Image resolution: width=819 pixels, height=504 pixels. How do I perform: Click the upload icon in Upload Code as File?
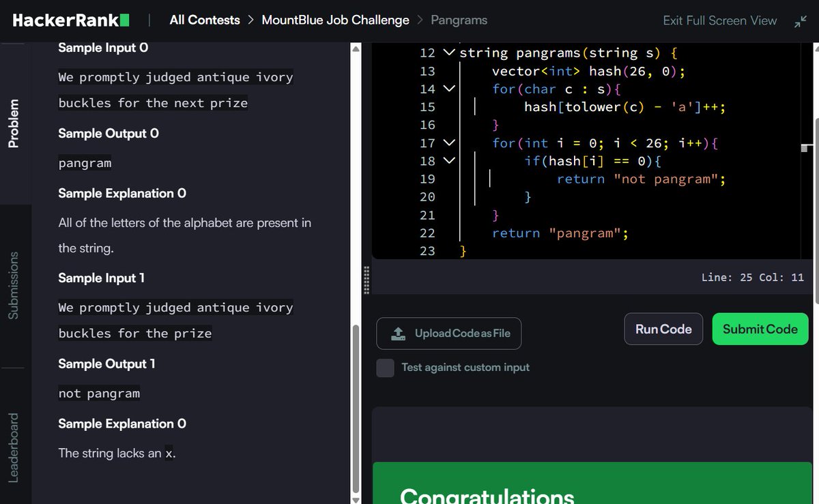[x=398, y=333]
